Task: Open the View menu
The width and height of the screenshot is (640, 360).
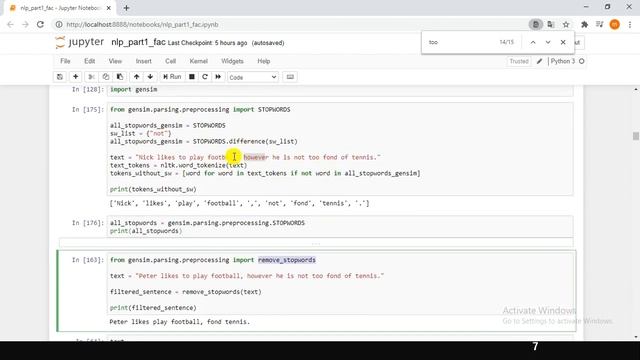Action: pyautogui.click(x=115, y=61)
